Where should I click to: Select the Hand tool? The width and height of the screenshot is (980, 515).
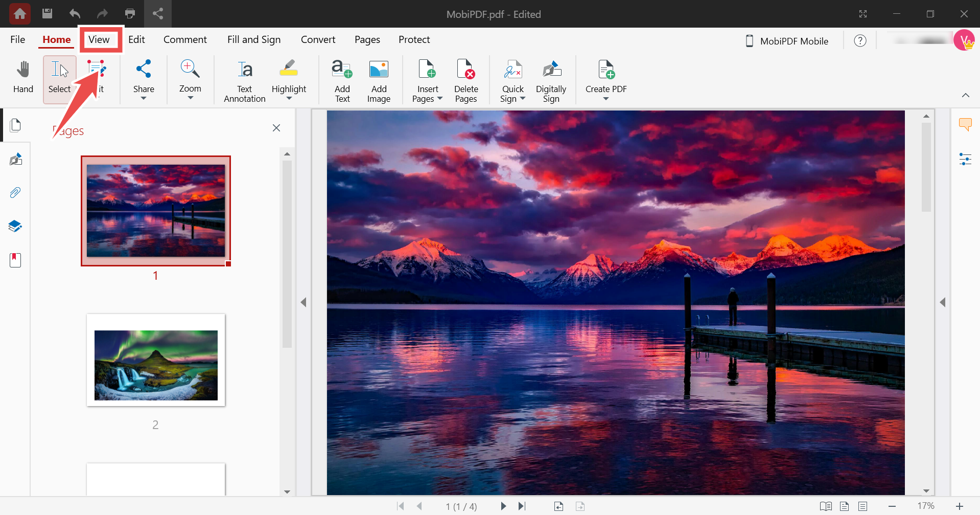tap(22, 78)
